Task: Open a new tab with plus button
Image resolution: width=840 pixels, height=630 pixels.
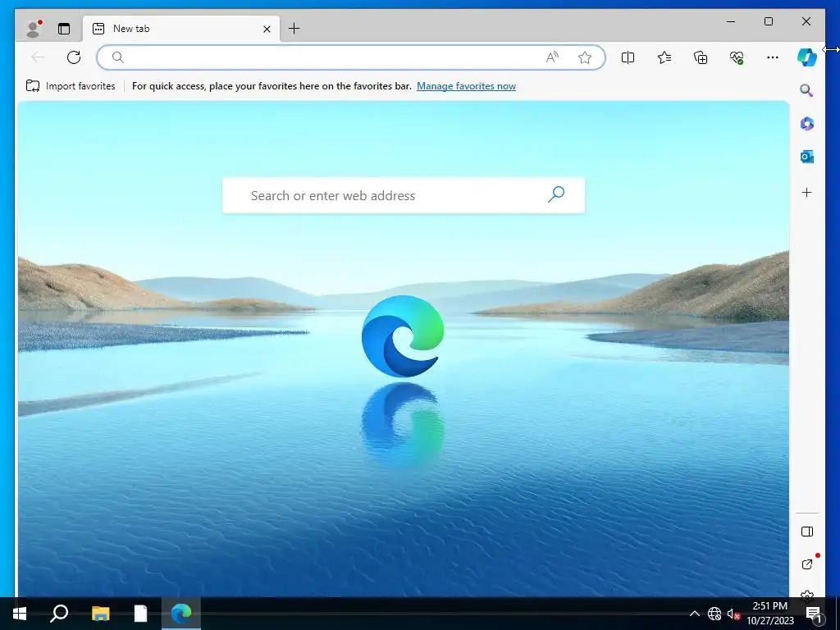Action: click(x=294, y=29)
